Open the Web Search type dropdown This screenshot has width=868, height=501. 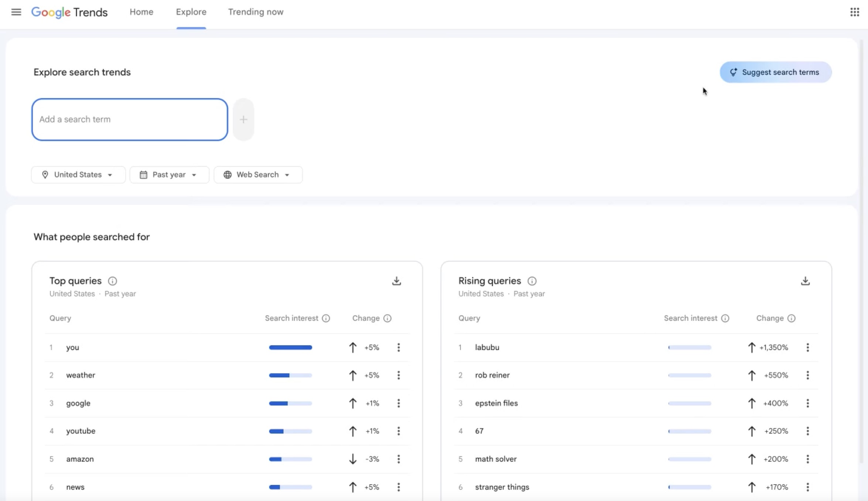click(x=258, y=175)
